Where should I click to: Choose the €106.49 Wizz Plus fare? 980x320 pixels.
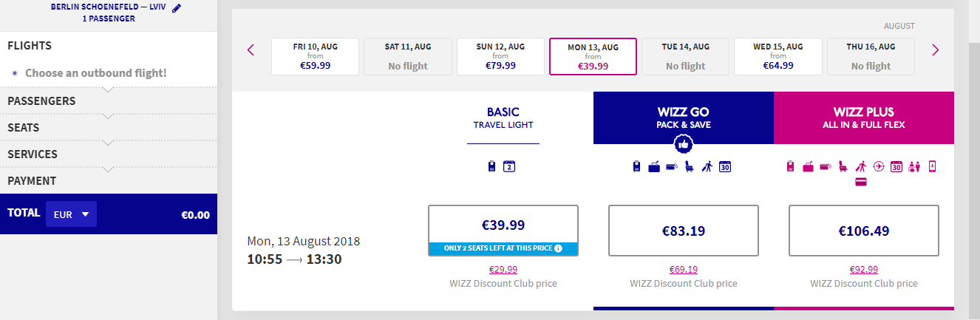tap(863, 231)
